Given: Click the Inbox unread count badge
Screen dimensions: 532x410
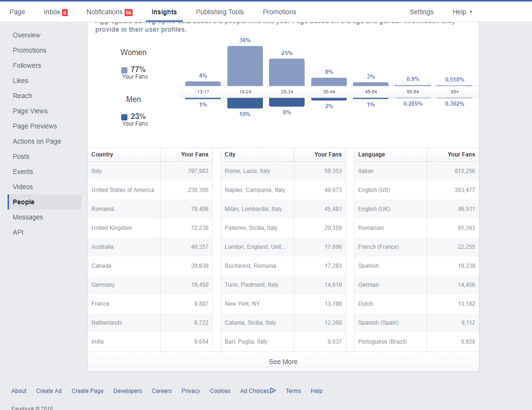Looking at the screenshot, I should (x=65, y=12).
